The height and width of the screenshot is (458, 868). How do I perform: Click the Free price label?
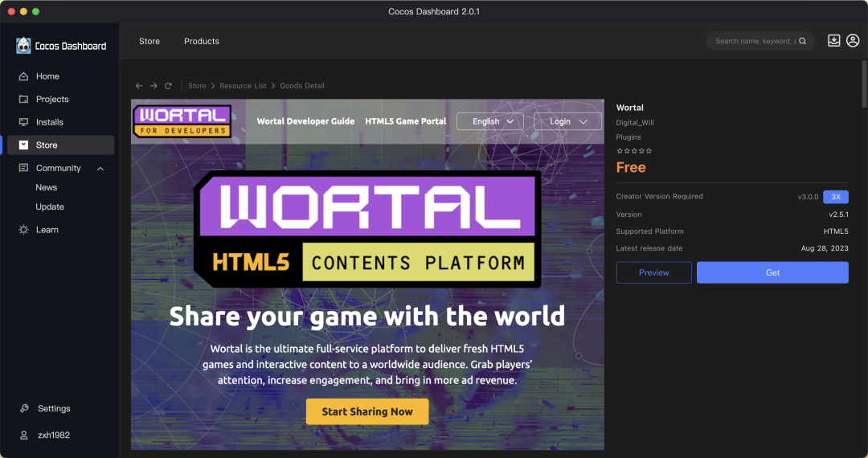point(631,168)
